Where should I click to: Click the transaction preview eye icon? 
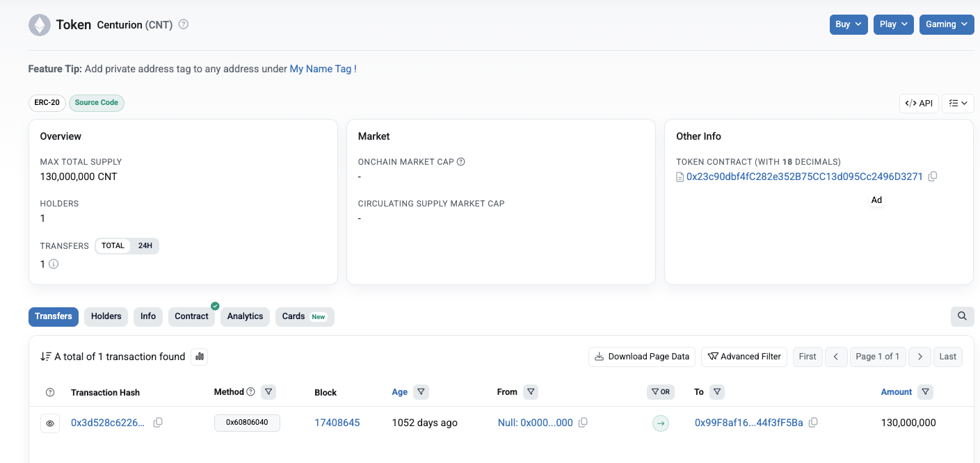[x=50, y=423]
